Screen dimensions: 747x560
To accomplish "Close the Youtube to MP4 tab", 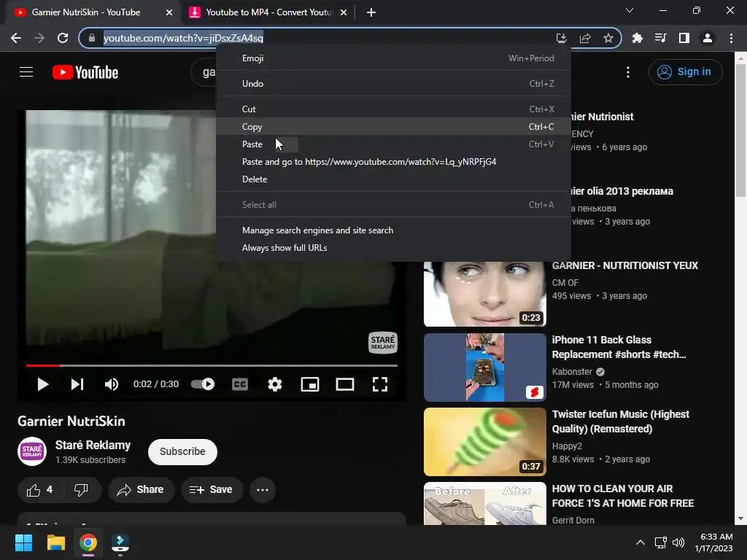I will [343, 12].
